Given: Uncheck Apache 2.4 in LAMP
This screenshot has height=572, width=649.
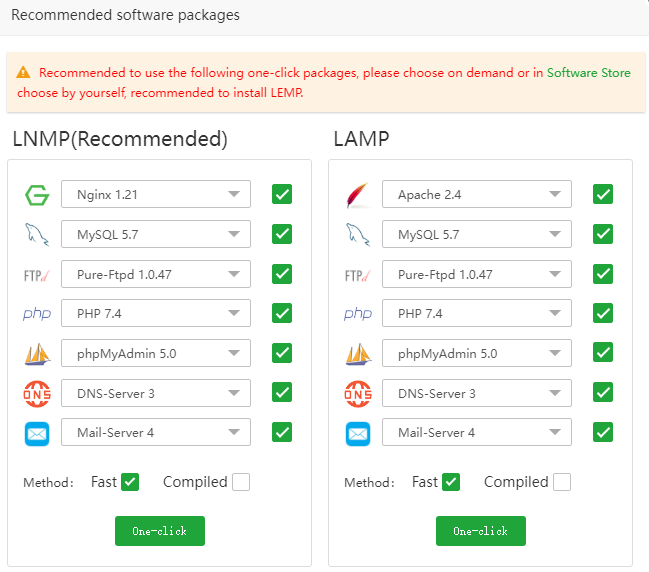Looking at the screenshot, I should [603, 194].
